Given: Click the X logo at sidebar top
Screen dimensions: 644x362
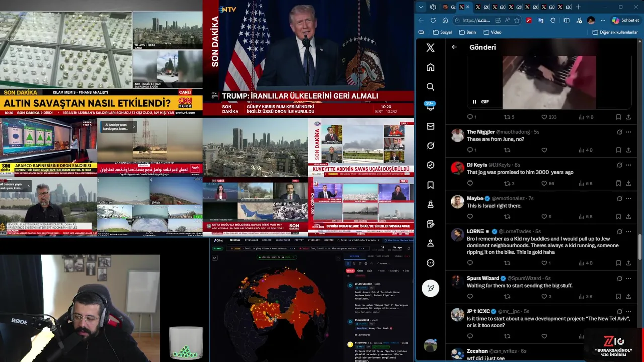Looking at the screenshot, I should click(x=430, y=48).
